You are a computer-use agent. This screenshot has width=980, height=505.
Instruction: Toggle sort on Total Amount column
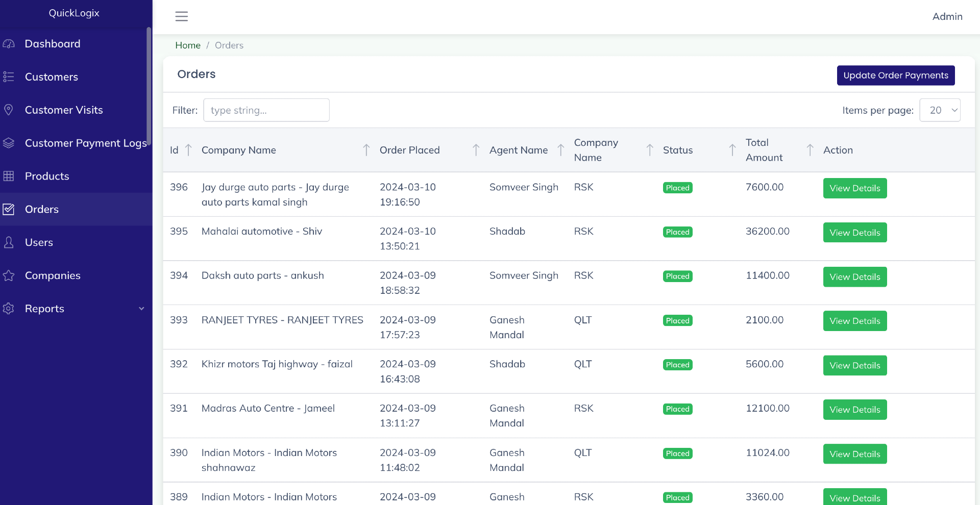[x=810, y=150]
